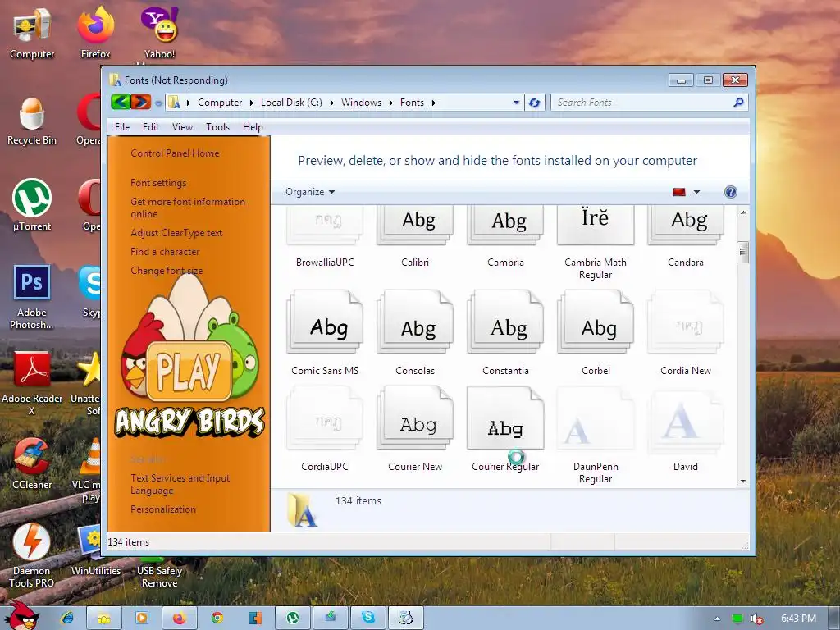The width and height of the screenshot is (840, 630).
Task: Open Internet Explorer from the taskbar
Action: (x=67, y=618)
